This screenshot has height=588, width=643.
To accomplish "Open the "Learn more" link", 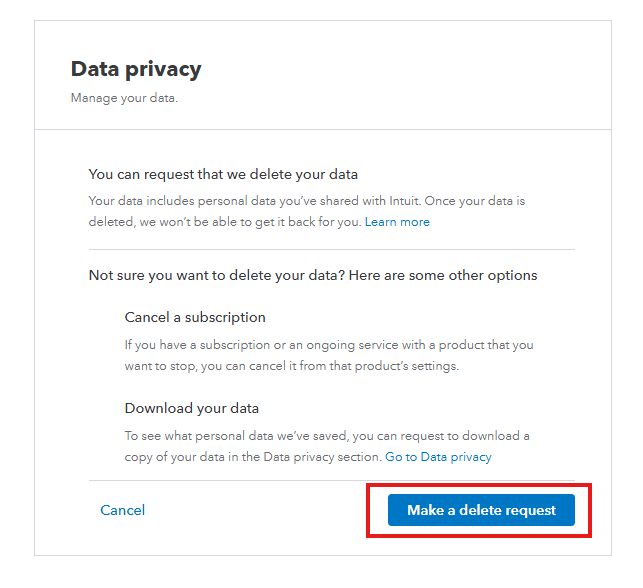I will [397, 222].
